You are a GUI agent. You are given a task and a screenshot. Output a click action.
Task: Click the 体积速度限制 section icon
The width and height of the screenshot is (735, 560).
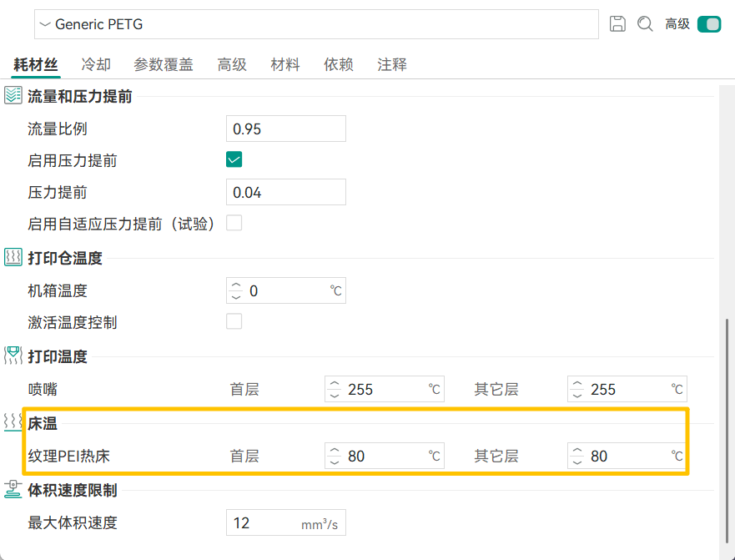click(13, 490)
